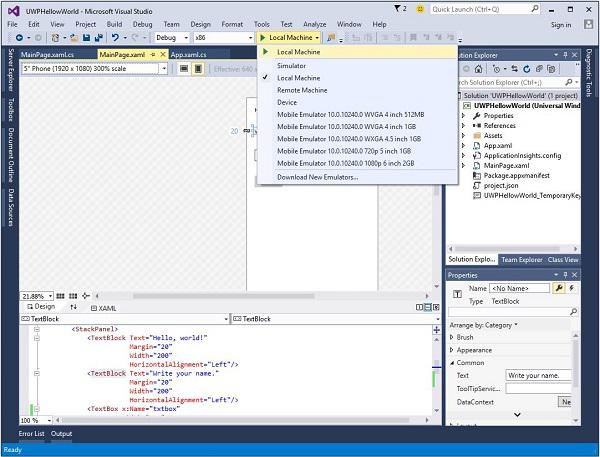Select Mobile Emulator 720p 5 inch 1GB
This screenshot has width=600, height=457.
coord(343,150)
